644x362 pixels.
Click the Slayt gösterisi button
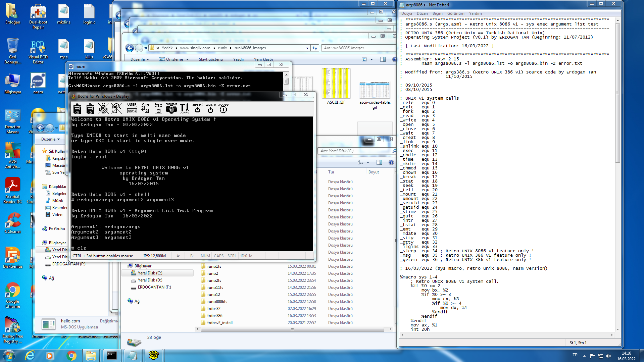(211, 59)
